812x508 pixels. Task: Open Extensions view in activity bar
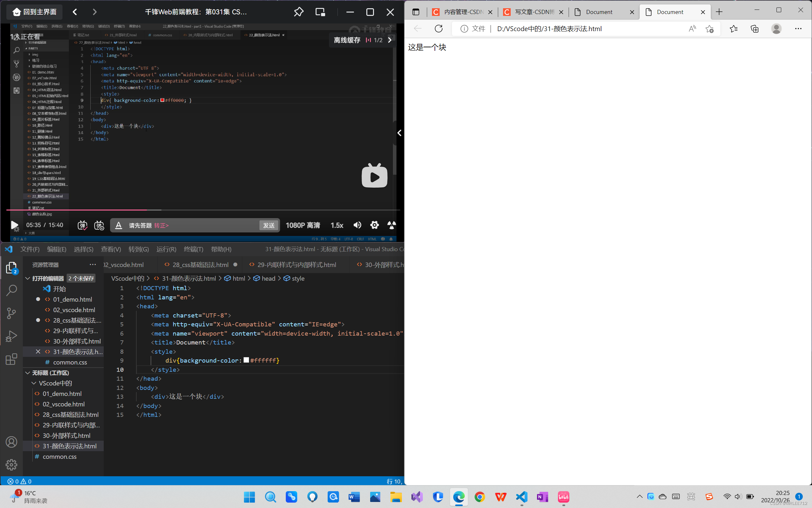click(11, 359)
